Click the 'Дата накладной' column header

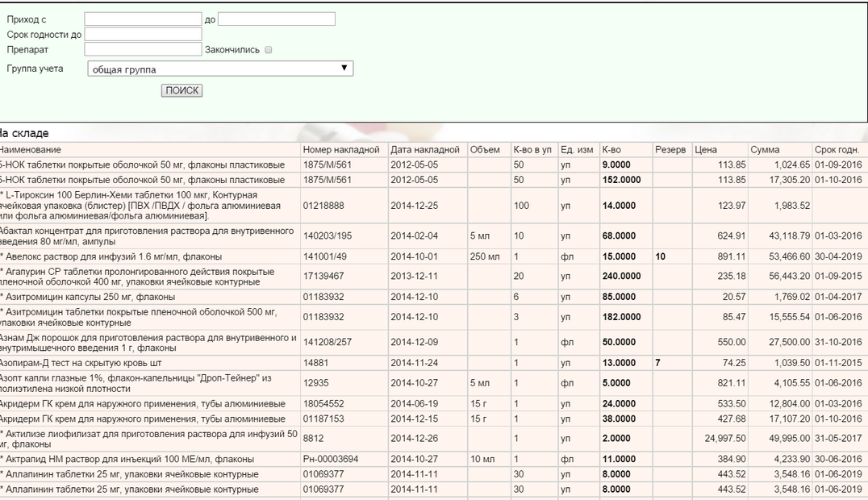(425, 149)
